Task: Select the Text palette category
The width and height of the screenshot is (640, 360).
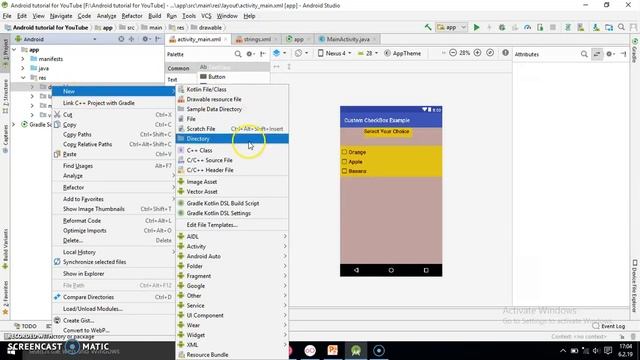Action: pyautogui.click(x=173, y=80)
